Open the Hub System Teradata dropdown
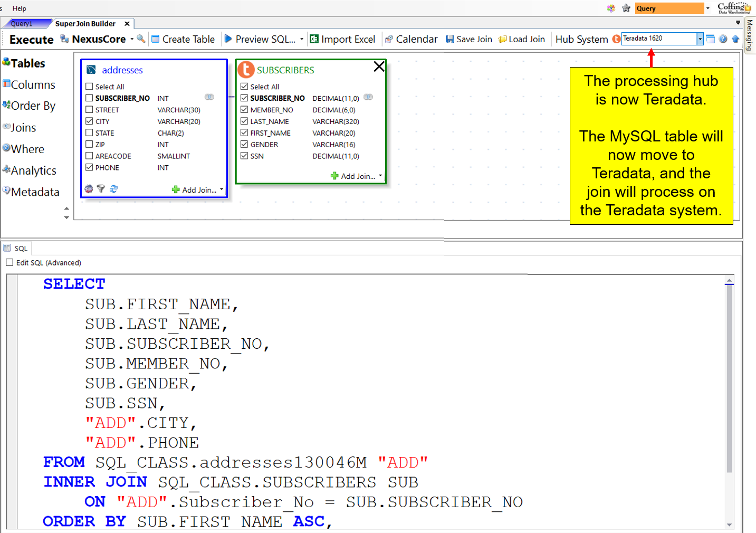This screenshot has height=533, width=756. point(700,39)
